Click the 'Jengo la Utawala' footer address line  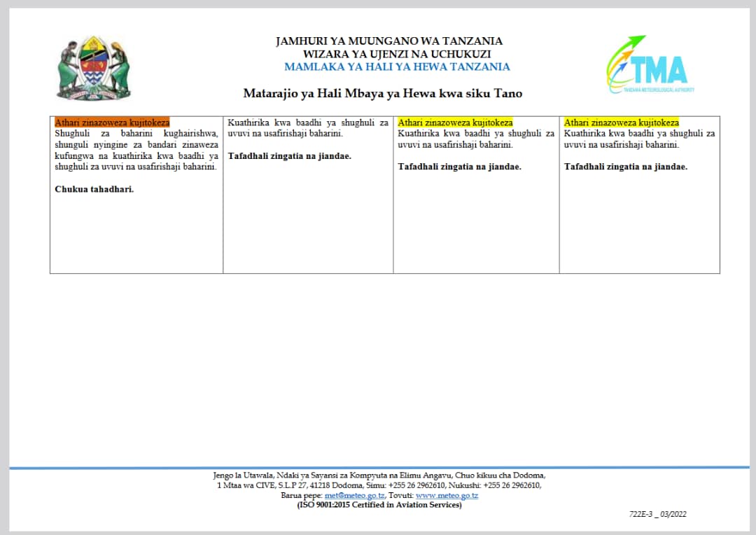(x=379, y=475)
